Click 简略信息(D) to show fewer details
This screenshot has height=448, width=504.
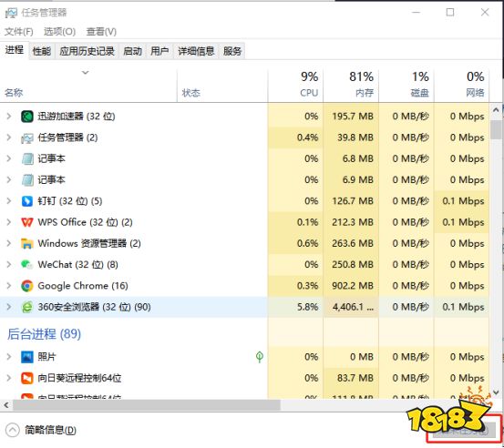(50, 430)
